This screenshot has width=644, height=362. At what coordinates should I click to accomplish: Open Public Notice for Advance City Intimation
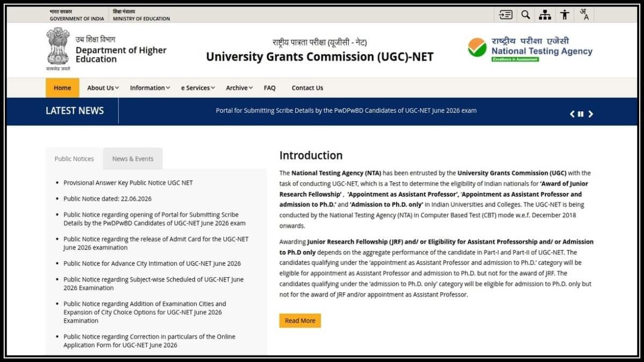point(152,263)
